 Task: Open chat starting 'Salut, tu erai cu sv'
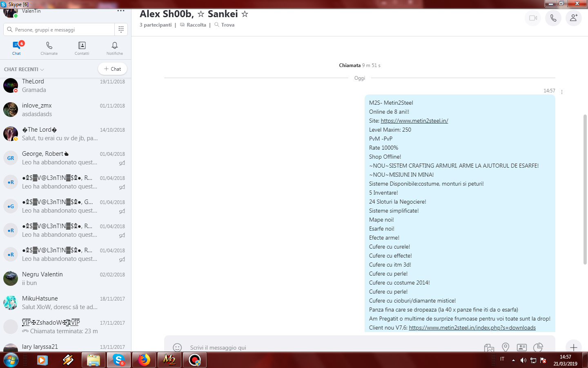coord(65,134)
